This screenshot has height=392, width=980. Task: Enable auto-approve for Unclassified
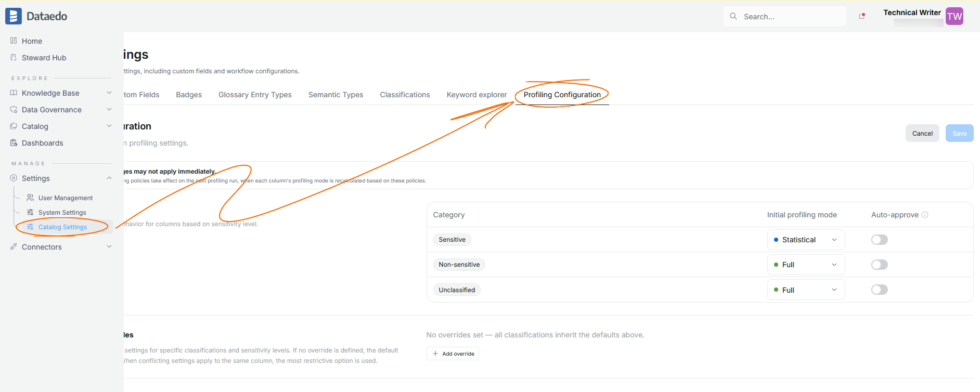pos(880,290)
